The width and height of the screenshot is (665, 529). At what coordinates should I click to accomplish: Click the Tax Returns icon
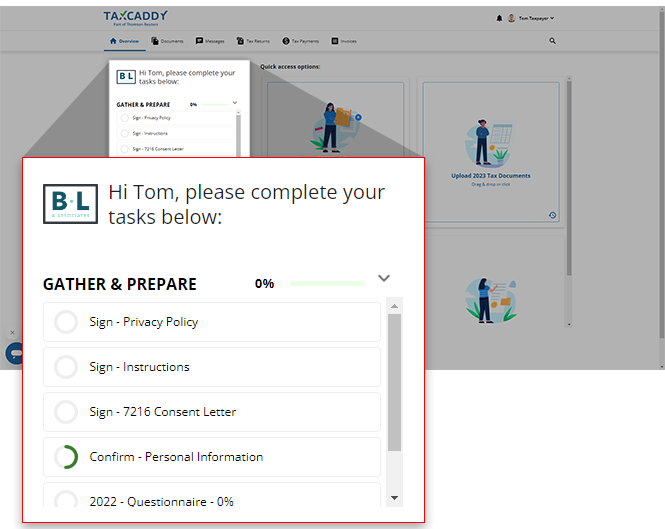tap(240, 41)
